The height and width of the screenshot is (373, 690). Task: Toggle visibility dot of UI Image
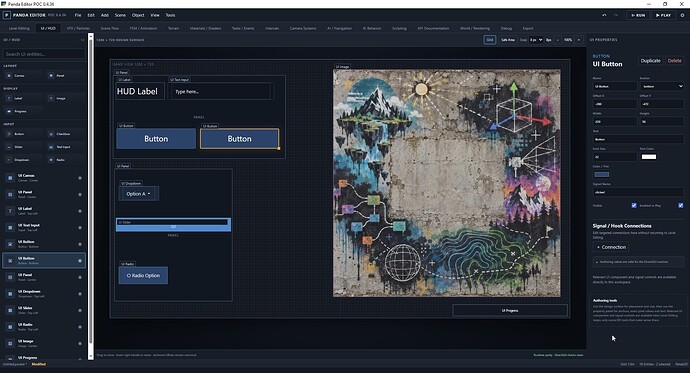tap(80, 344)
